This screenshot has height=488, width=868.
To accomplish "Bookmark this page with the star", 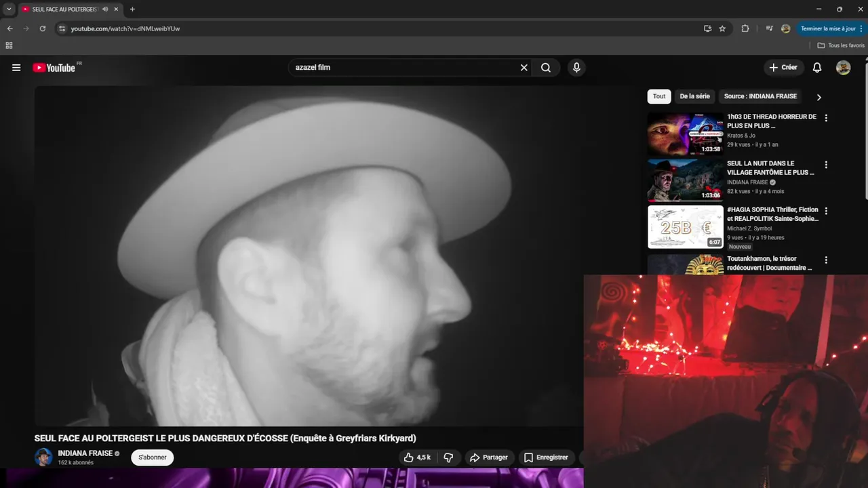I will click(722, 28).
